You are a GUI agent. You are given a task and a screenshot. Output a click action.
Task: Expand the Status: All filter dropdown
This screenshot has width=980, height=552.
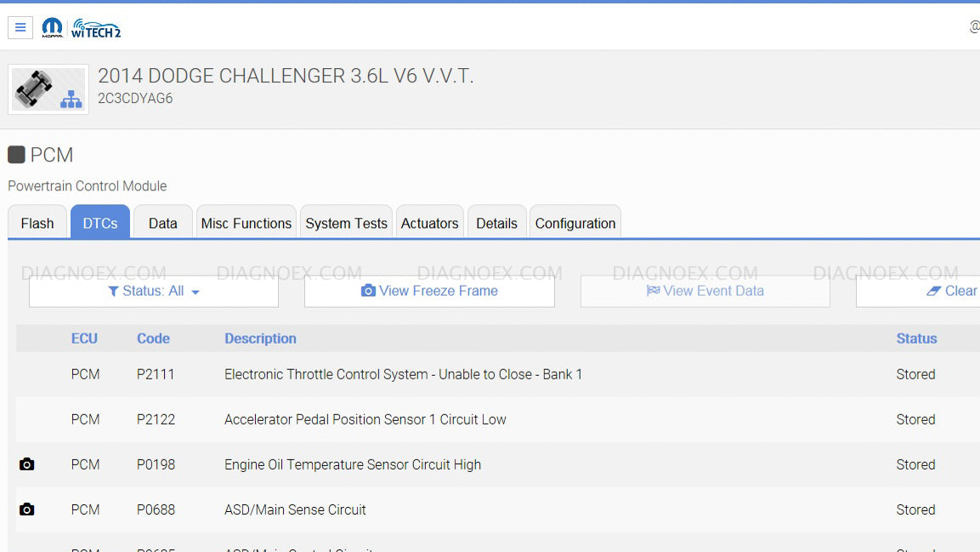click(x=154, y=291)
